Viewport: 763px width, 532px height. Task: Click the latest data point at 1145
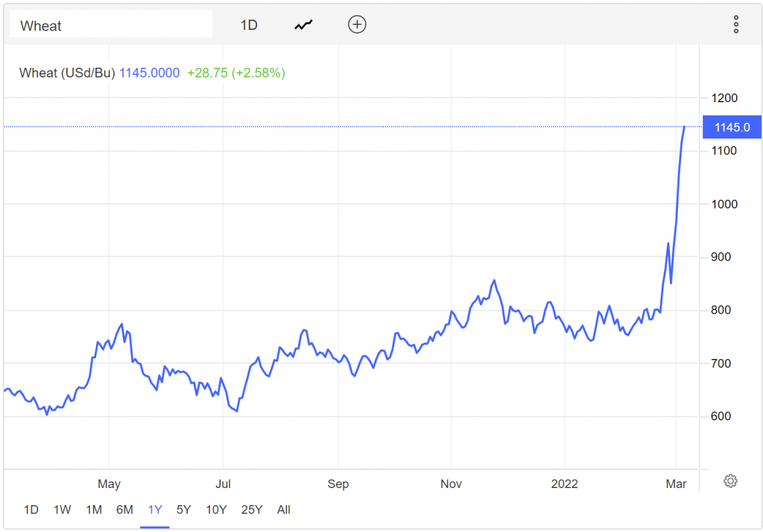[x=684, y=127]
